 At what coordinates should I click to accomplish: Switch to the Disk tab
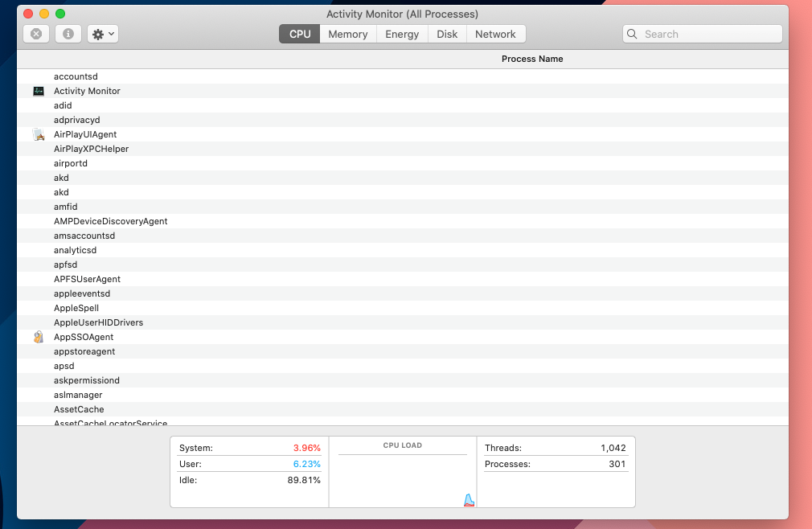[447, 34]
